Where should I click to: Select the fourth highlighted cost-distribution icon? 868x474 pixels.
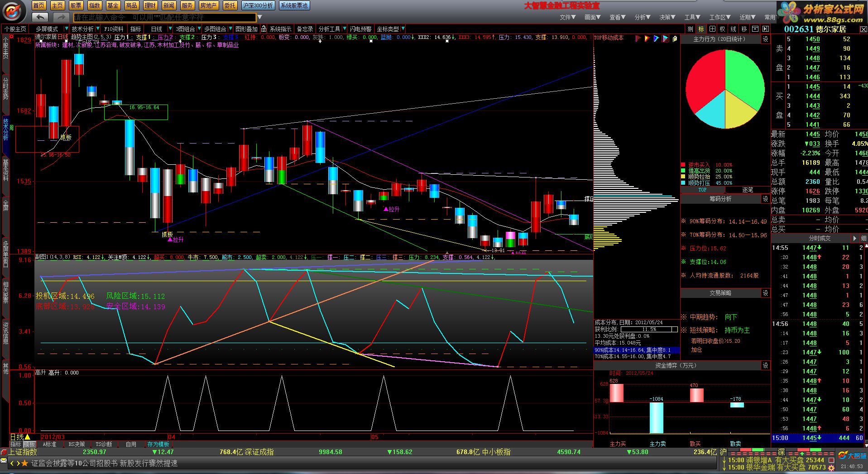coord(665,38)
